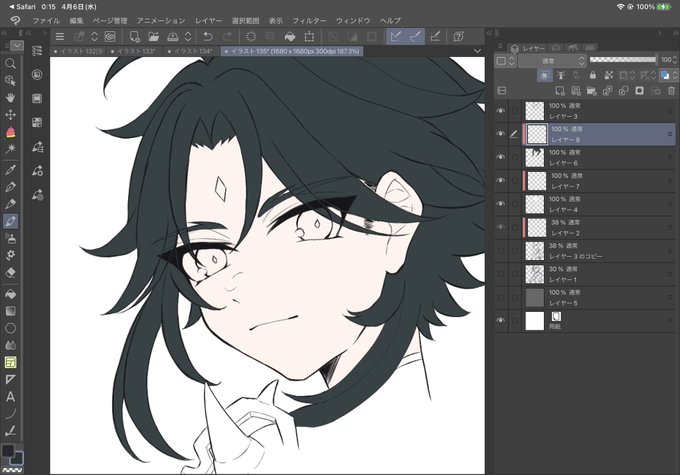Hide the 用紙 paper layer
Screen dimensions: 680x475
[x=500, y=321]
